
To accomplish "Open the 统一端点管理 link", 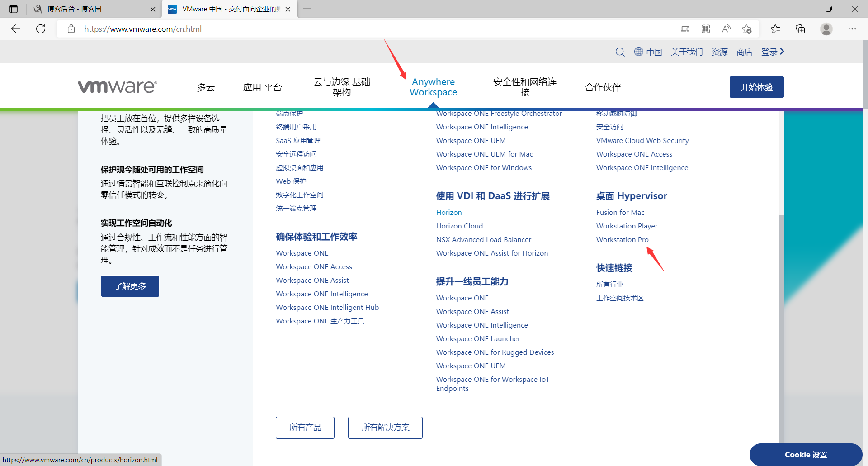I will 297,208.
